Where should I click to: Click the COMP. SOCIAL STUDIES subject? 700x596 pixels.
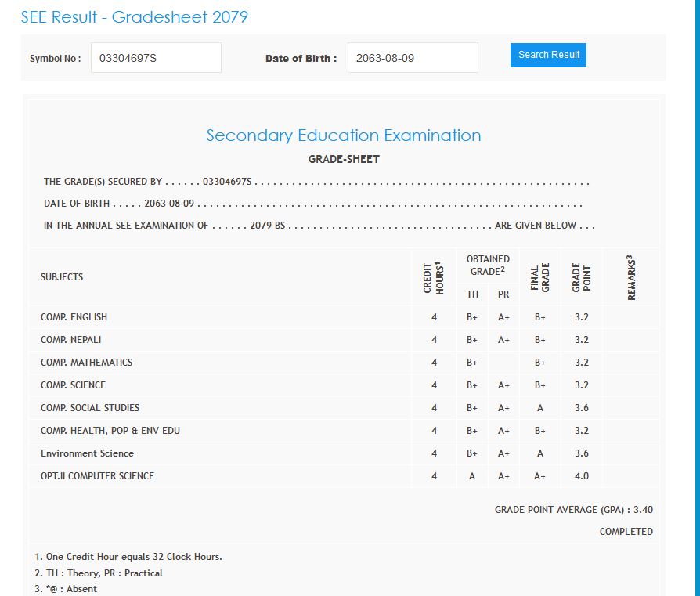[90, 408]
